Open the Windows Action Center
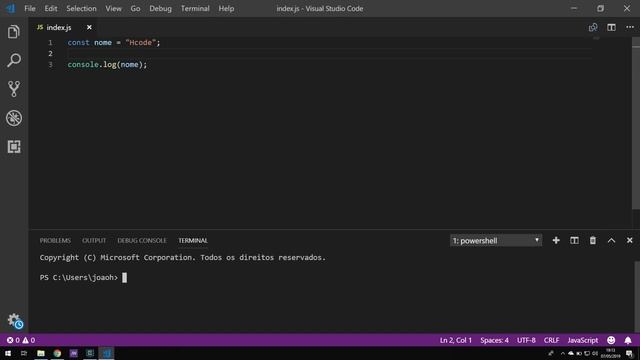This screenshot has width=640, height=360. (629, 353)
